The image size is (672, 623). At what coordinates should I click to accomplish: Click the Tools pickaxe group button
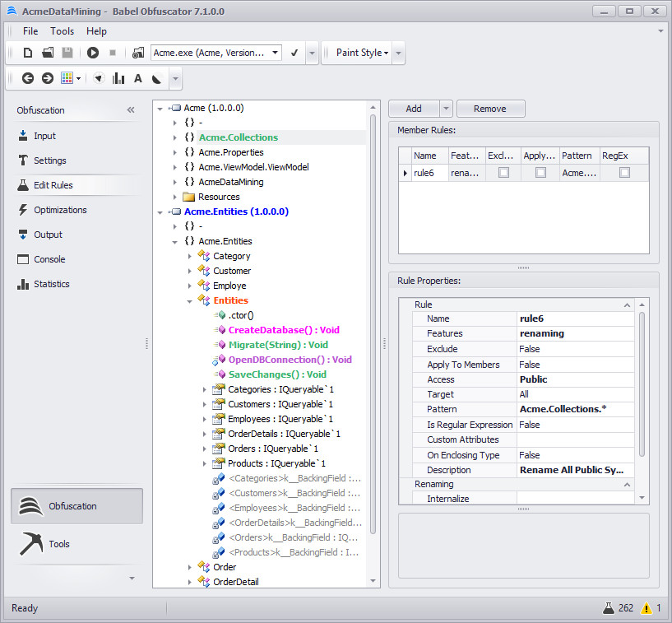point(76,544)
